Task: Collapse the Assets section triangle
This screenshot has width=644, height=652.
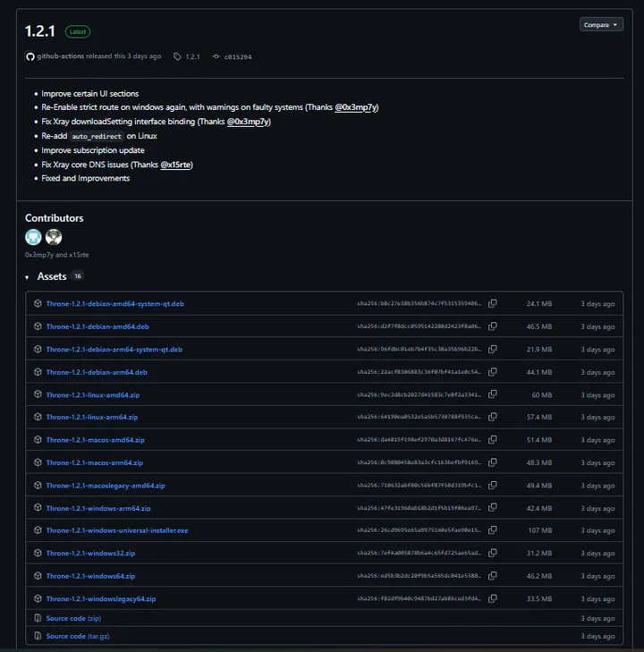Action: pyautogui.click(x=27, y=277)
